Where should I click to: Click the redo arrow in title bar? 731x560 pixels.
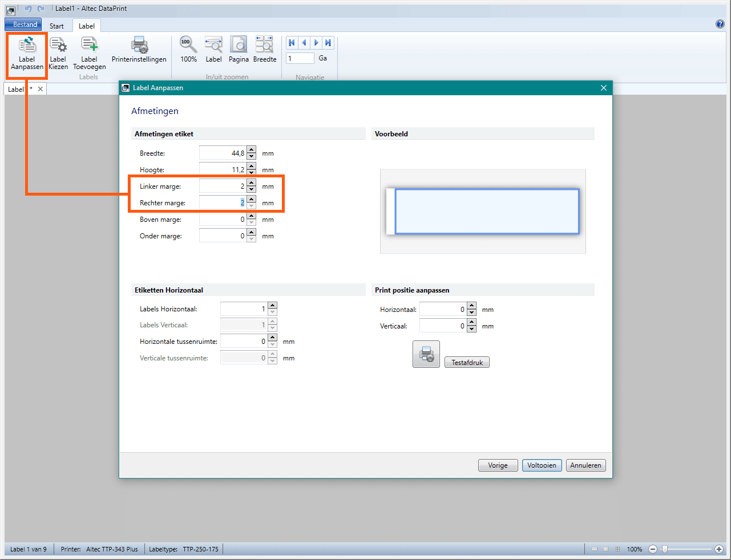41,9
